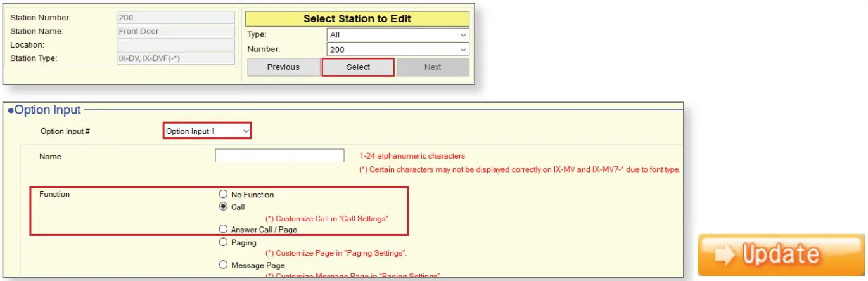Choose the Answer Call / Page option
The height and width of the screenshot is (281, 868).
pyautogui.click(x=222, y=230)
